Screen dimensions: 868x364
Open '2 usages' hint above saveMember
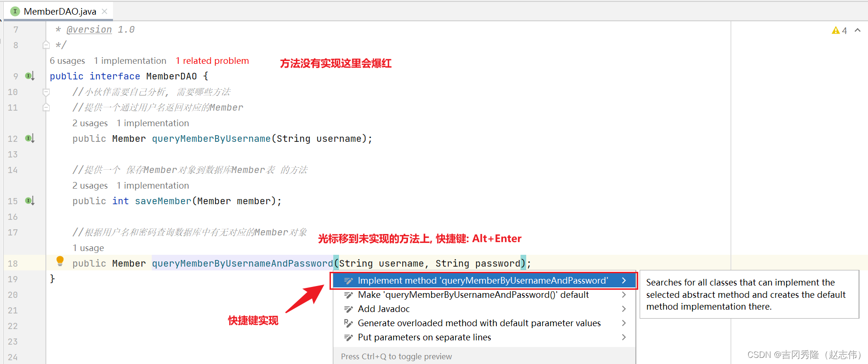[x=90, y=185]
